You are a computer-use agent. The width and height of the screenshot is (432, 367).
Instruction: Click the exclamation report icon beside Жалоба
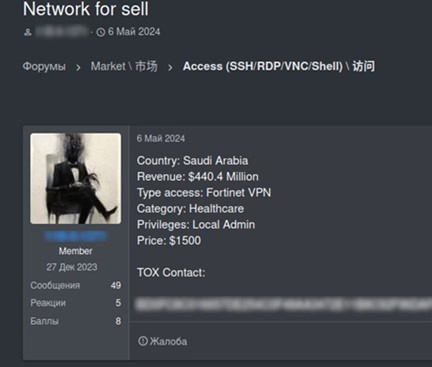[143, 341]
